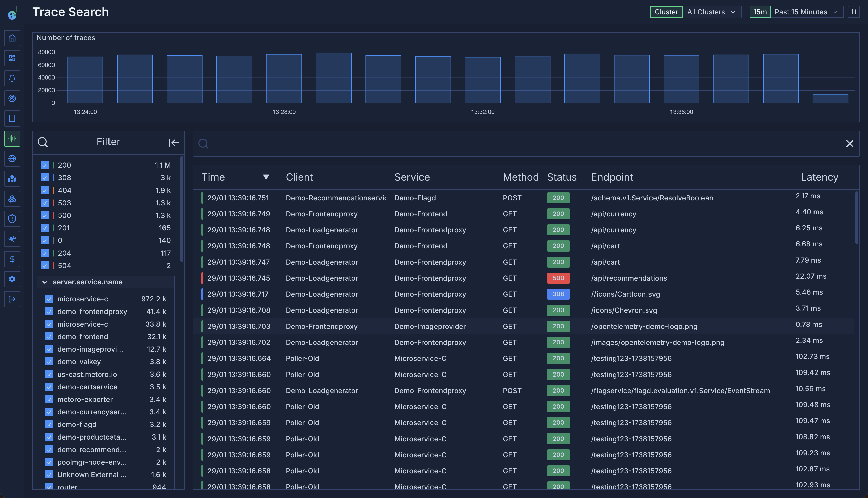Uncheck the 500 status code filter

[45, 215]
